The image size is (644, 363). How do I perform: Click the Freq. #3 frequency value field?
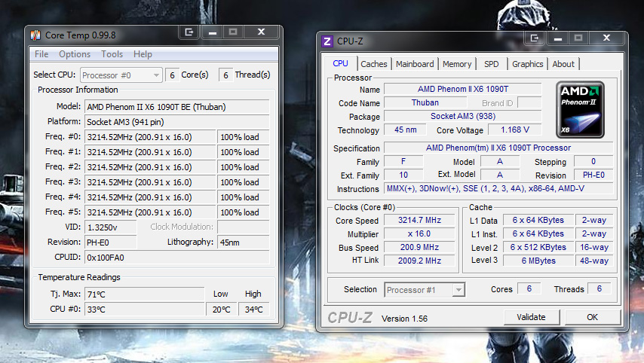click(150, 182)
